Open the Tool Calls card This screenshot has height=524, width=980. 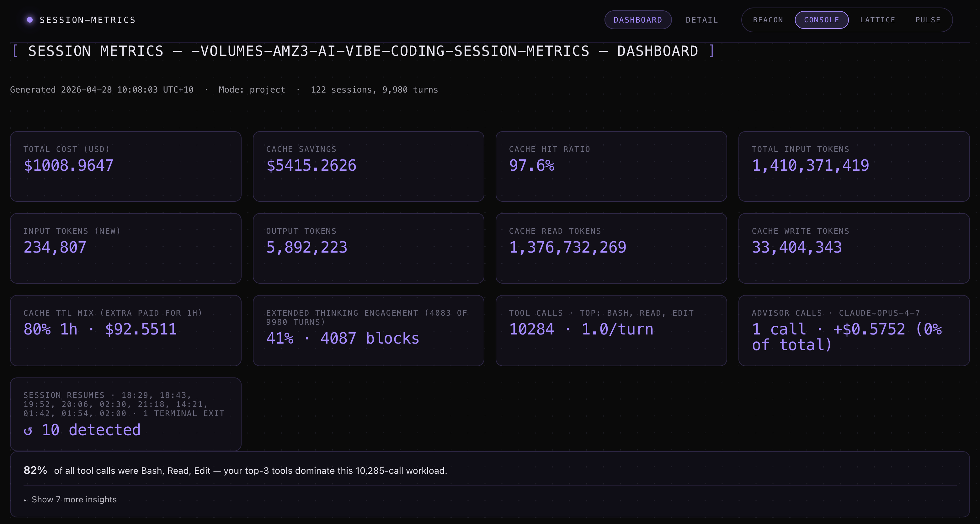(x=611, y=330)
